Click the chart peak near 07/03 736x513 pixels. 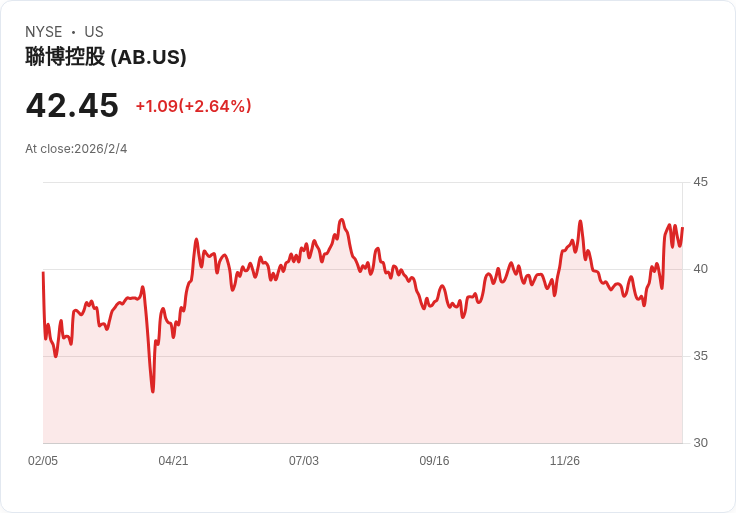coord(342,220)
